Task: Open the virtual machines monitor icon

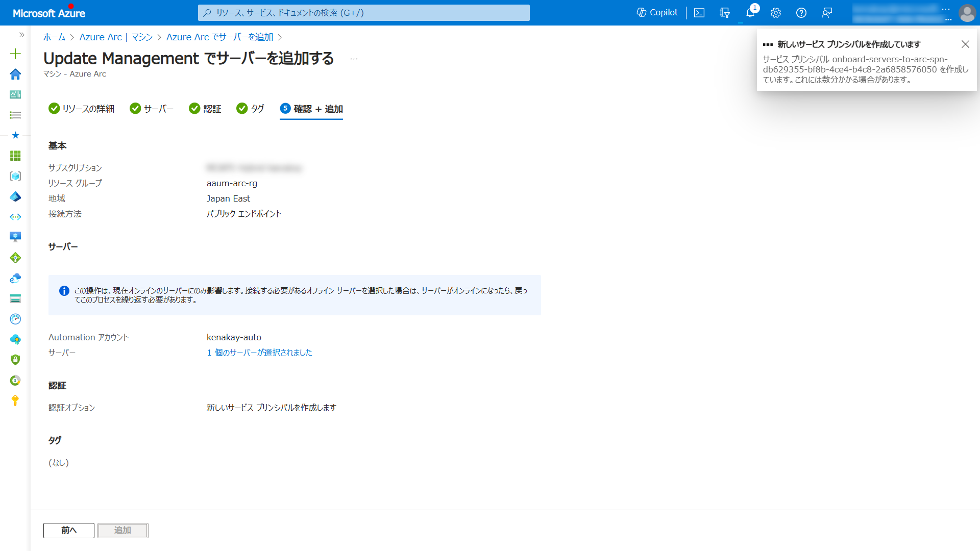Action: pos(15,237)
